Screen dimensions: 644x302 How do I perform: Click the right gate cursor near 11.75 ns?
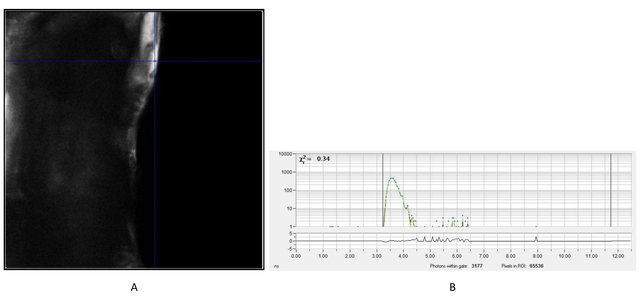(611, 190)
